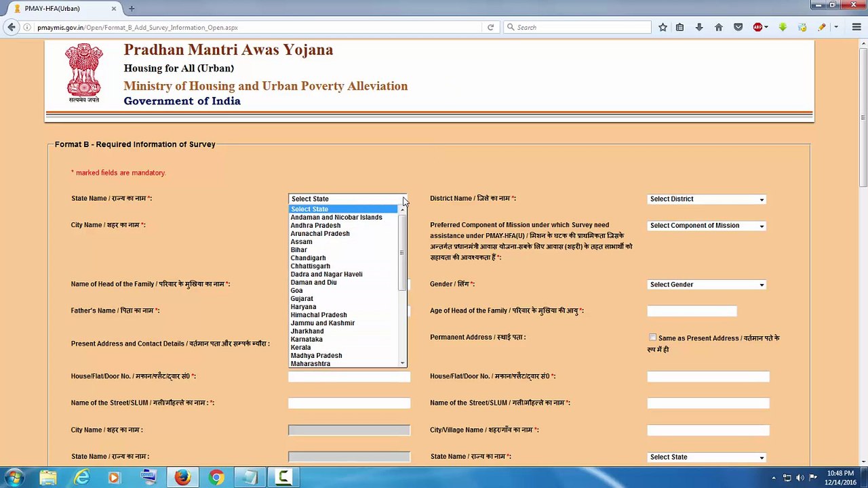The height and width of the screenshot is (488, 868).
Task: Open Select Component of Mission dropdown
Action: pos(707,225)
